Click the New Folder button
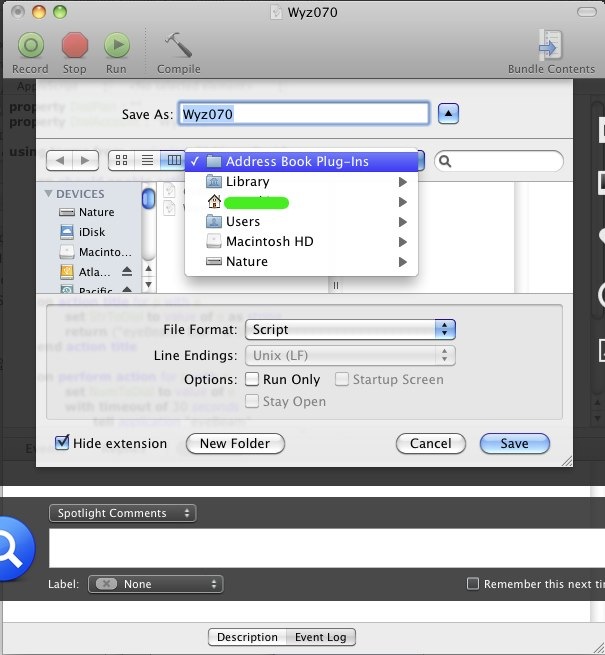Screen dimensions: 605x655 [x=235, y=443]
